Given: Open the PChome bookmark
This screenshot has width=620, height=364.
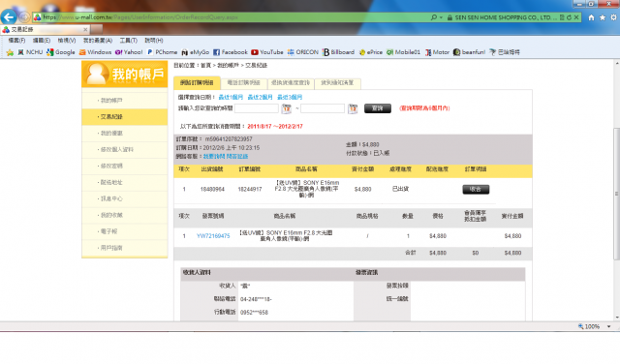Looking at the screenshot, I should tap(162, 52).
